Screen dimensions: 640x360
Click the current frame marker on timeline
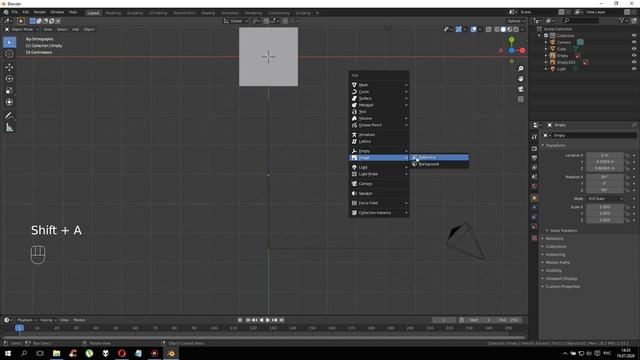[x=19, y=328]
